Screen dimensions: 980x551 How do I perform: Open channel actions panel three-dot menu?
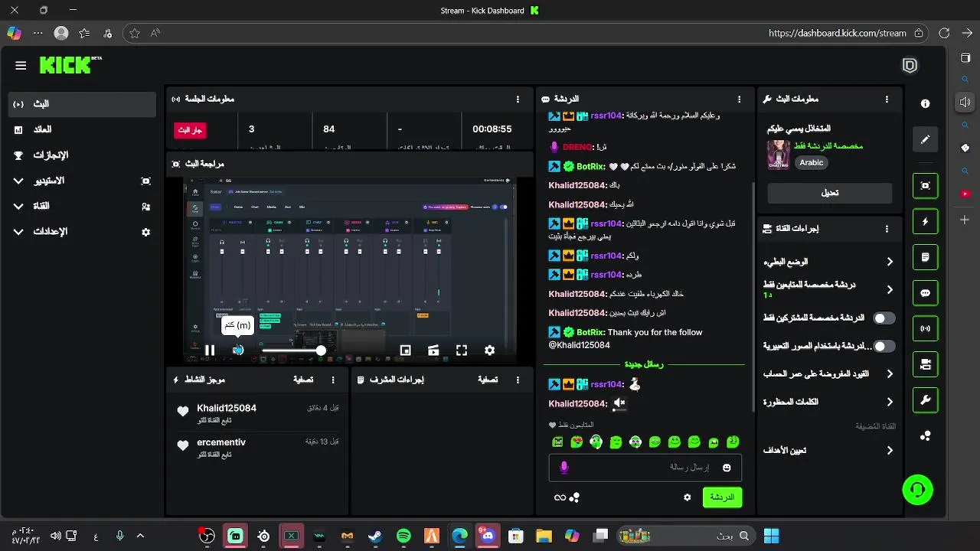(x=887, y=229)
